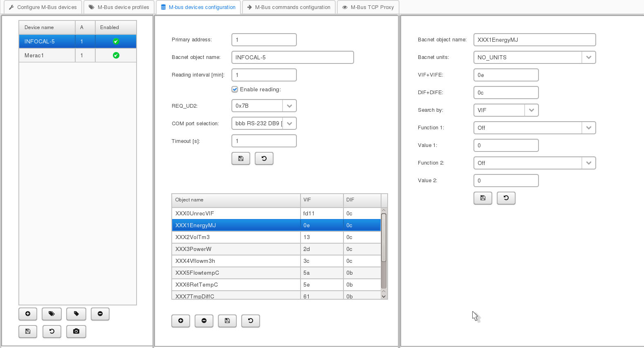644x348 pixels.
Task: Open the REQ_UD2 dropdown
Action: tap(289, 106)
